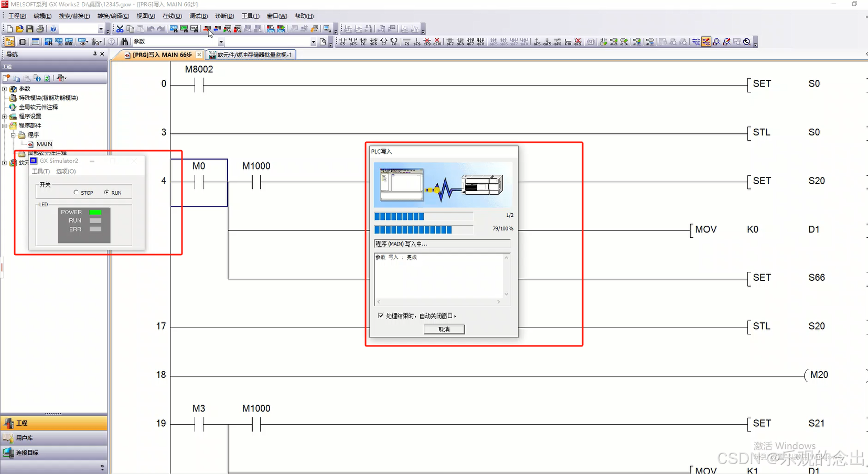Open the 转换/编译(C) menu
The image size is (868, 474).
coord(113,16)
